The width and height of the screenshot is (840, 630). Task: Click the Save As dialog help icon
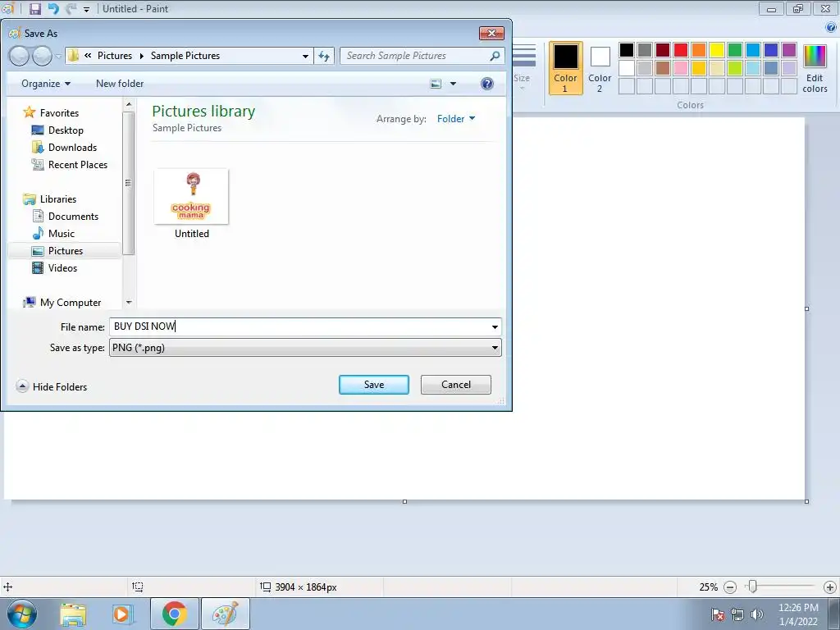pos(487,84)
